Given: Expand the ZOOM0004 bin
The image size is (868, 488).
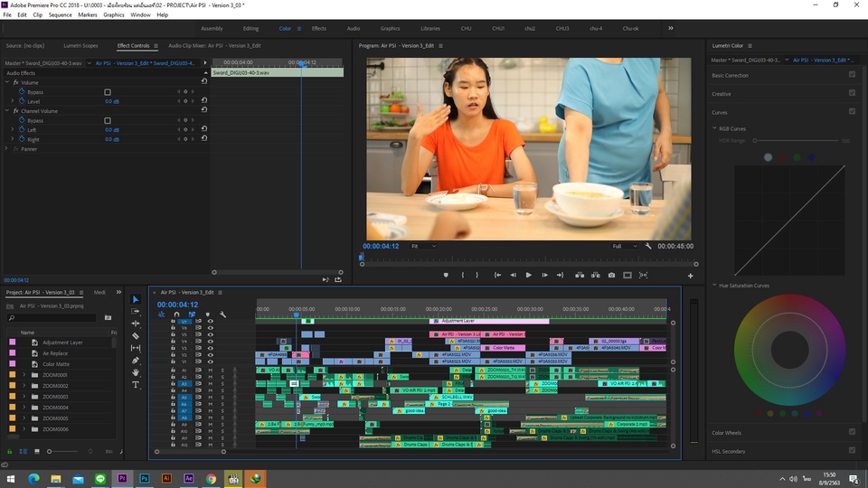Looking at the screenshot, I should point(24,408).
